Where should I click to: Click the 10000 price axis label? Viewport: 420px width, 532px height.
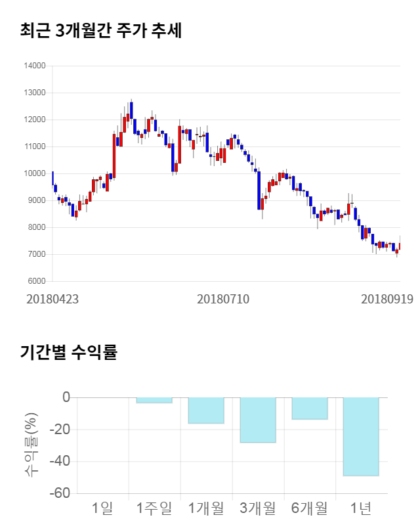(34, 173)
